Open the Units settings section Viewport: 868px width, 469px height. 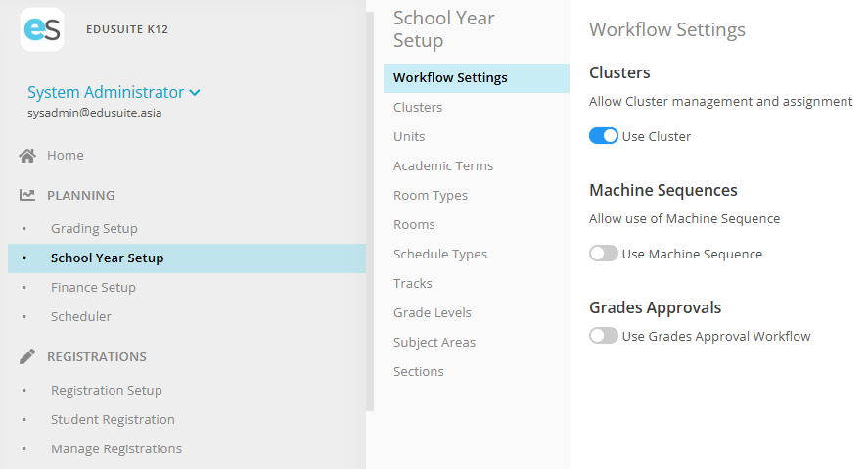tap(409, 136)
